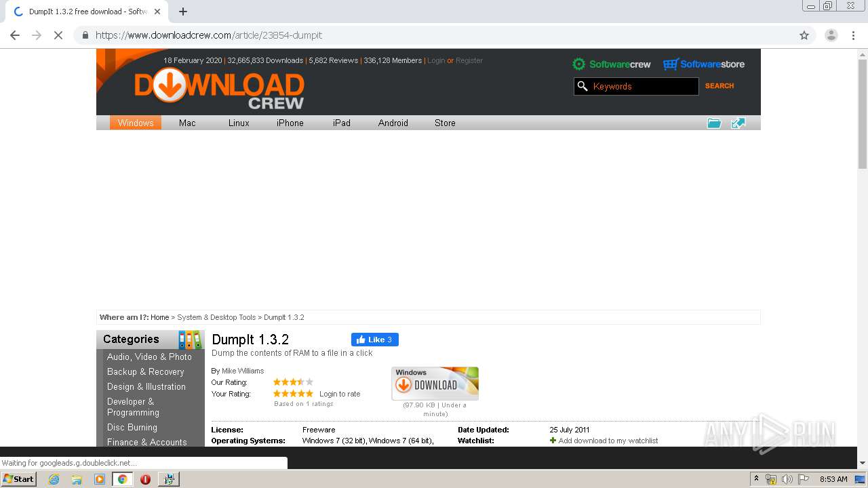
Task: Click the padlock site info icon
Action: (85, 35)
